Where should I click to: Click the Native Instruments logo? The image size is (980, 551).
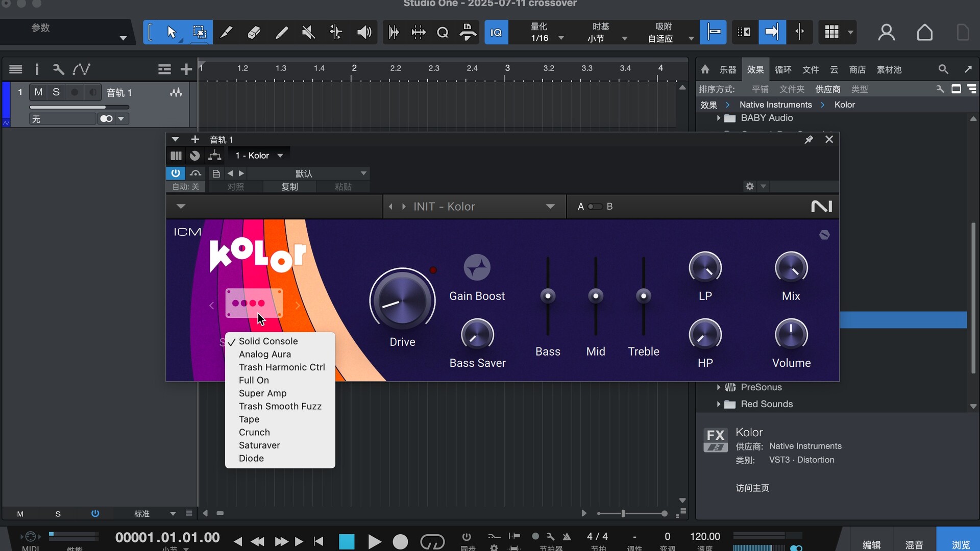[x=821, y=206]
